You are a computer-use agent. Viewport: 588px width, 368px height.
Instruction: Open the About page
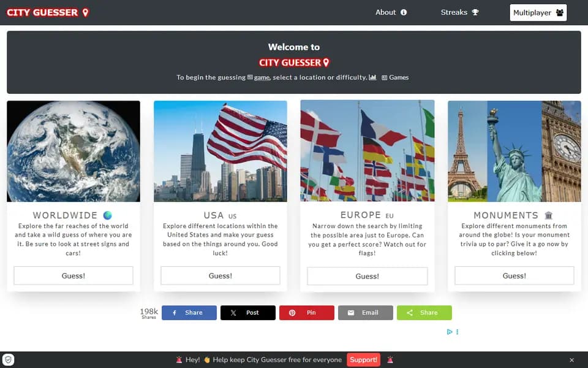click(391, 12)
